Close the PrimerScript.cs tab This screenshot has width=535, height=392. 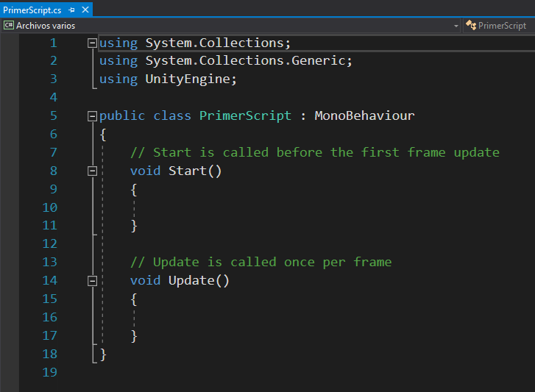(85, 10)
